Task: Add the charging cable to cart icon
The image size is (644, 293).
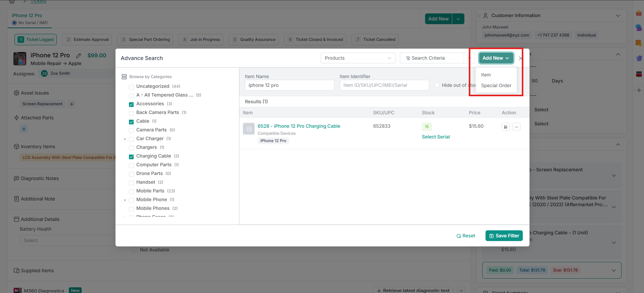Action: (506, 127)
